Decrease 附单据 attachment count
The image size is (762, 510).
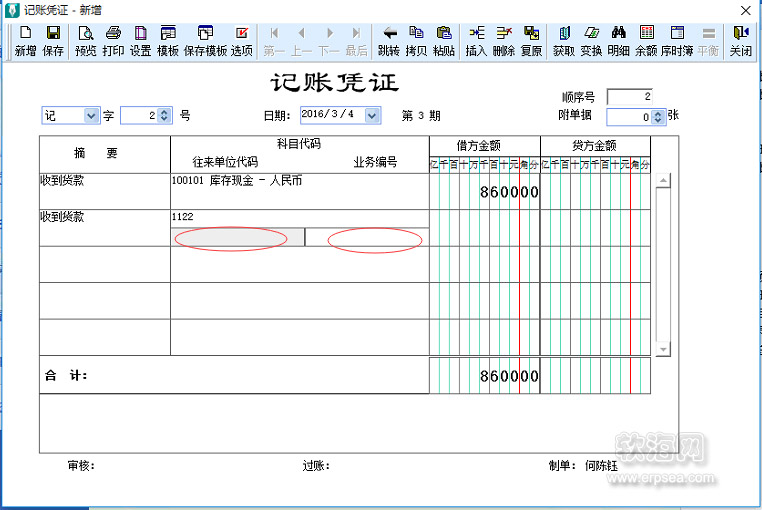(x=658, y=120)
